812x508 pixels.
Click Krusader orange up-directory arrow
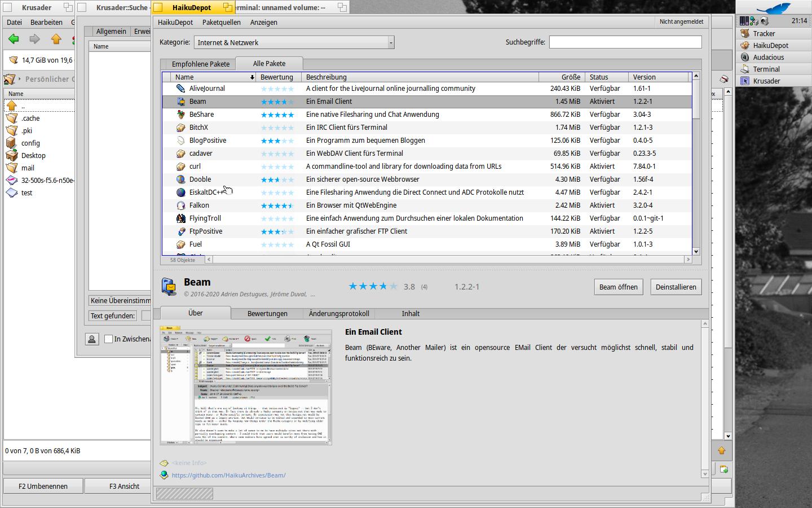56,39
